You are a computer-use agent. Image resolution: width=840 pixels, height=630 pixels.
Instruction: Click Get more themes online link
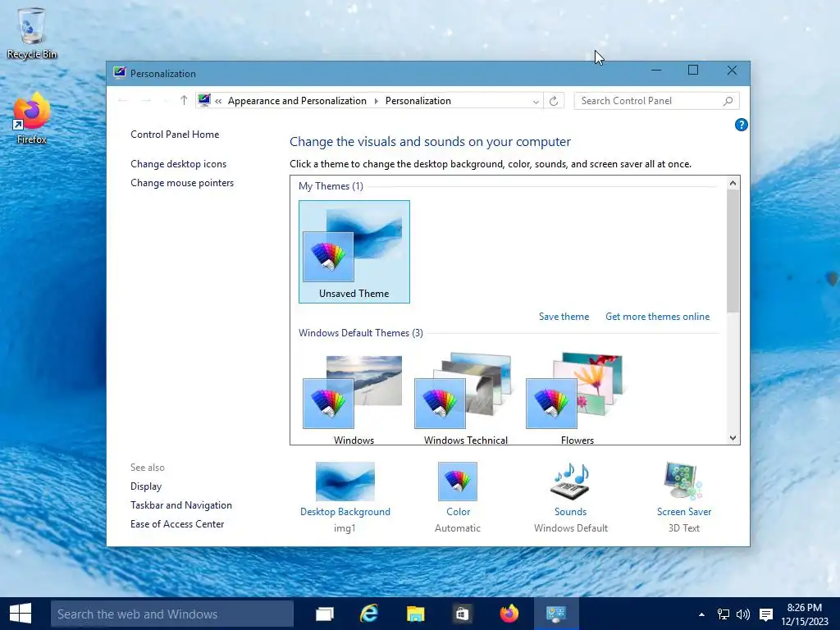(x=657, y=317)
